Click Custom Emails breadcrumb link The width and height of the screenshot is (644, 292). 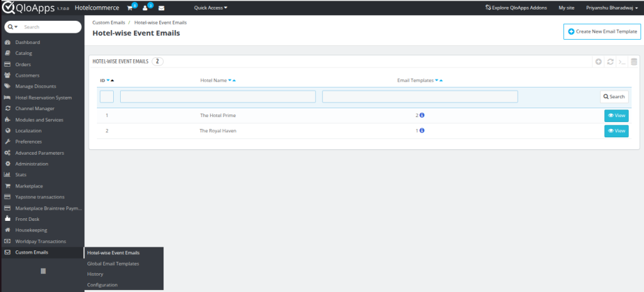tap(109, 23)
